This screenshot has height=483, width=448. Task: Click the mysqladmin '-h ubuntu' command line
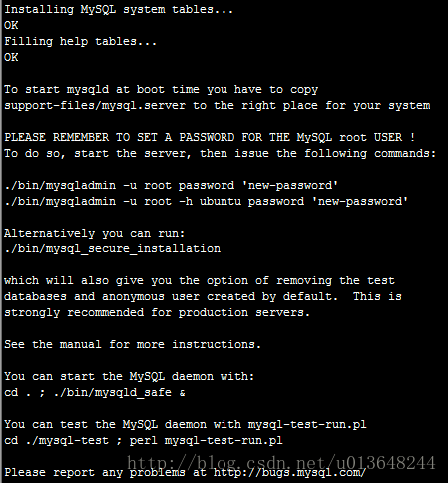tap(206, 202)
